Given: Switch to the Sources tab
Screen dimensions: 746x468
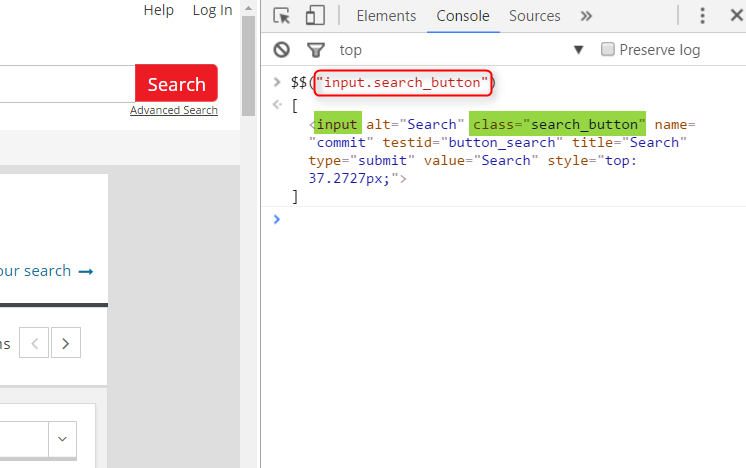Looking at the screenshot, I should click(x=535, y=16).
